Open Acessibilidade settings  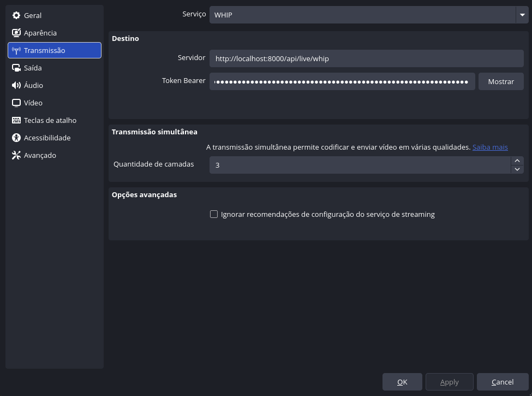54,138
